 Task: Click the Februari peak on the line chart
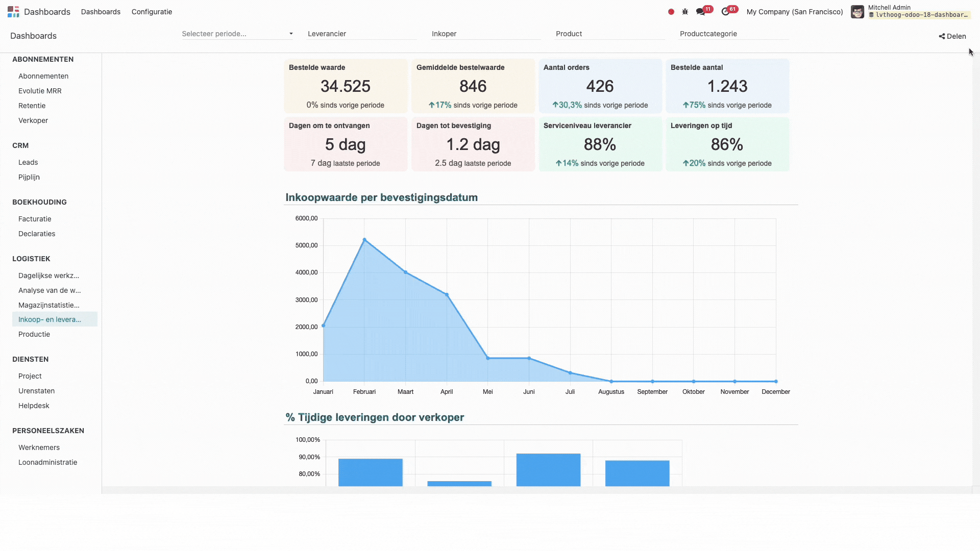364,239
